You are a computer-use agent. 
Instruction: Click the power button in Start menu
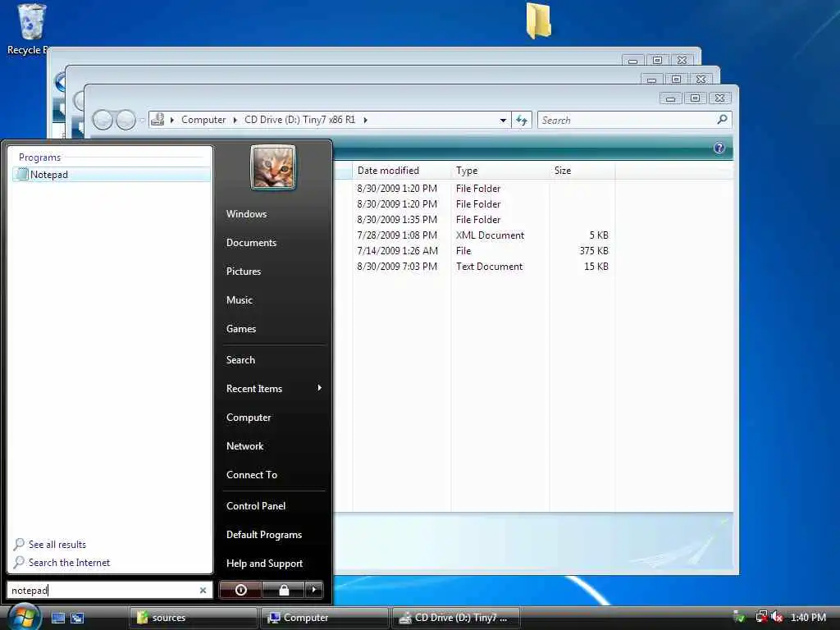pos(241,590)
